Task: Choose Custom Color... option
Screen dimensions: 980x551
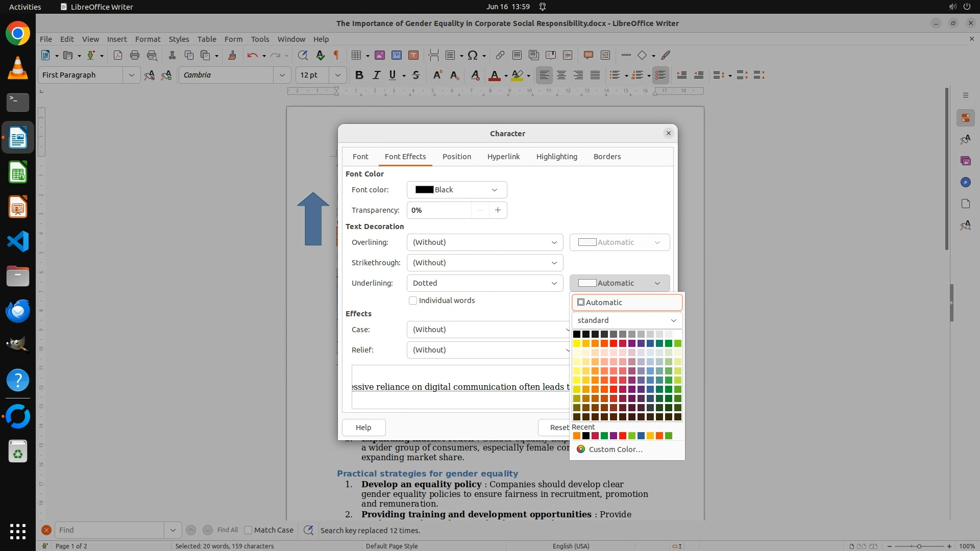Action: 615,449
